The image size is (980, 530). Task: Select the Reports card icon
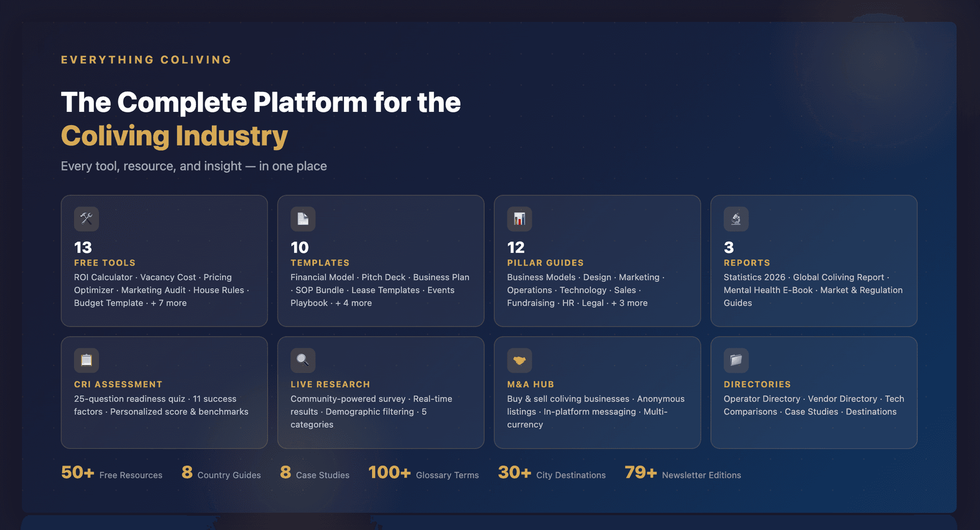coord(736,219)
